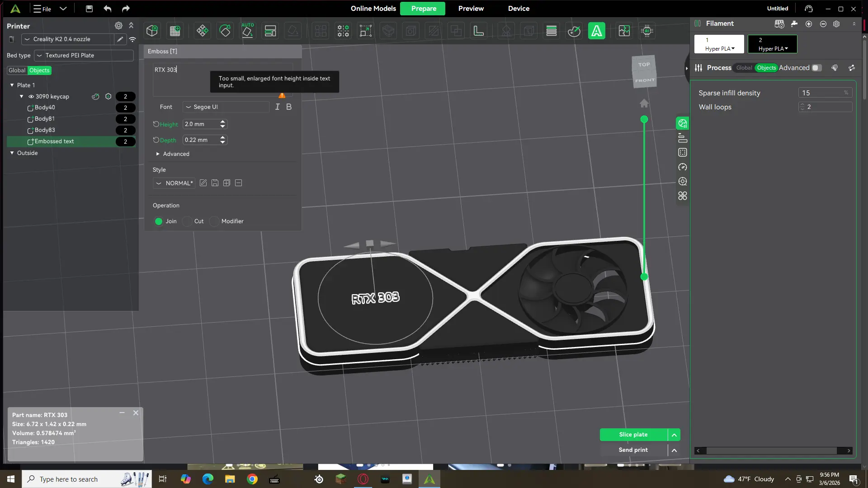This screenshot has width=868, height=488.
Task: Toggle bold for embossed text
Action: [x=289, y=107]
